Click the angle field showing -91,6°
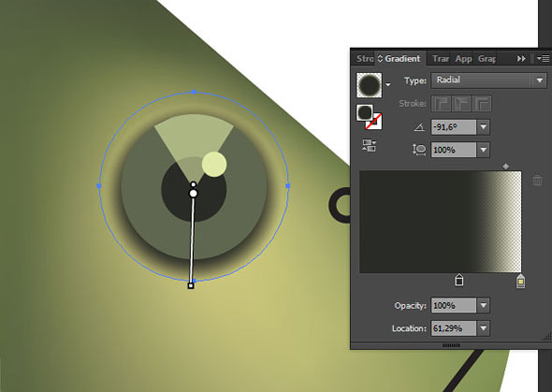Viewport: 552px width, 392px height. [454, 127]
